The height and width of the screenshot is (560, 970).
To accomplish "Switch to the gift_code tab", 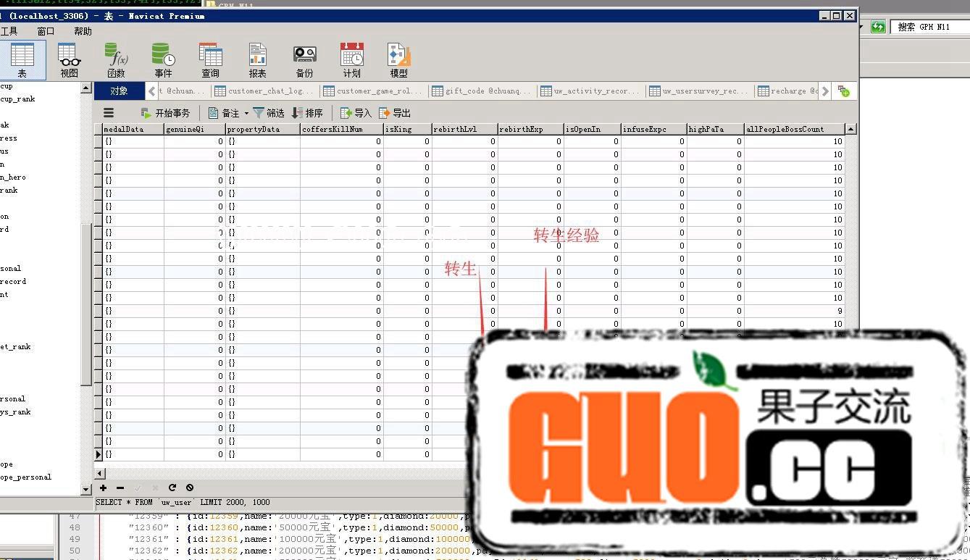I will [484, 91].
